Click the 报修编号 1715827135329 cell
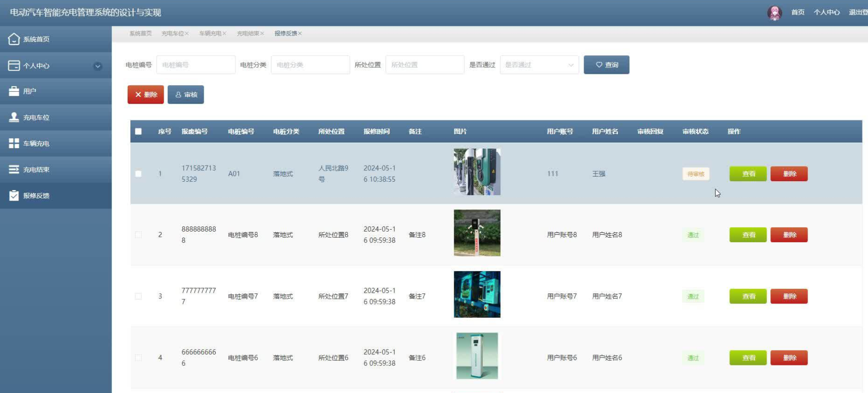The height and width of the screenshot is (393, 868). pos(199,174)
